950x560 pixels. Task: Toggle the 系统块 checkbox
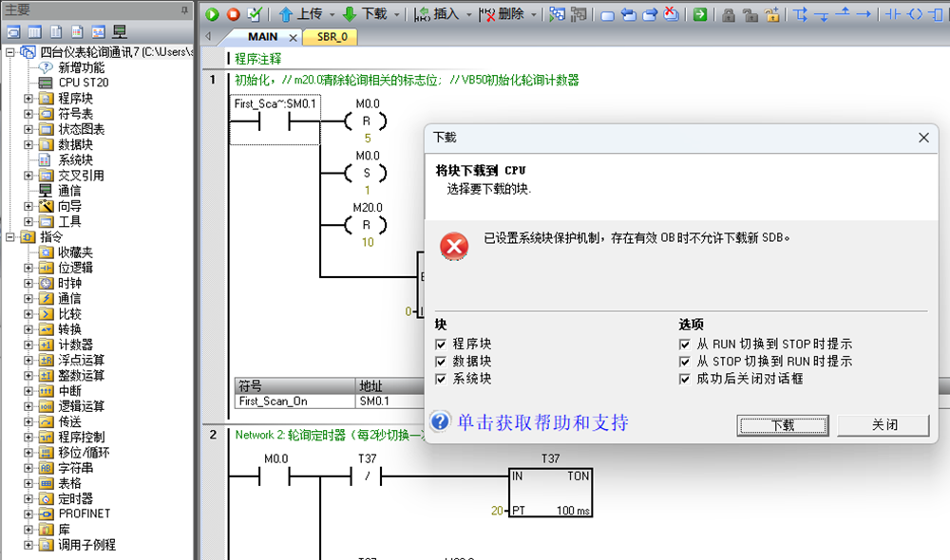coord(440,379)
